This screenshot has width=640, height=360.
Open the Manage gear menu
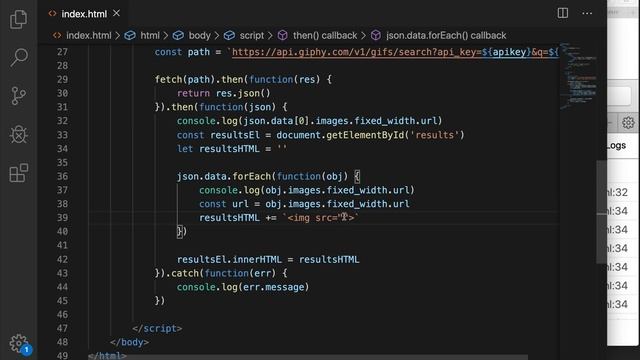pos(19,344)
